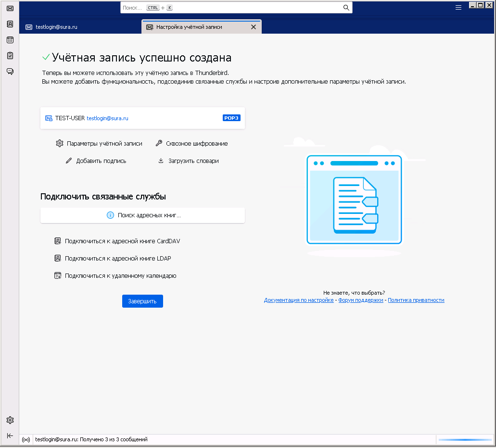Open the Calendar sidebar icon
The height and width of the screenshot is (448, 496).
point(10,40)
